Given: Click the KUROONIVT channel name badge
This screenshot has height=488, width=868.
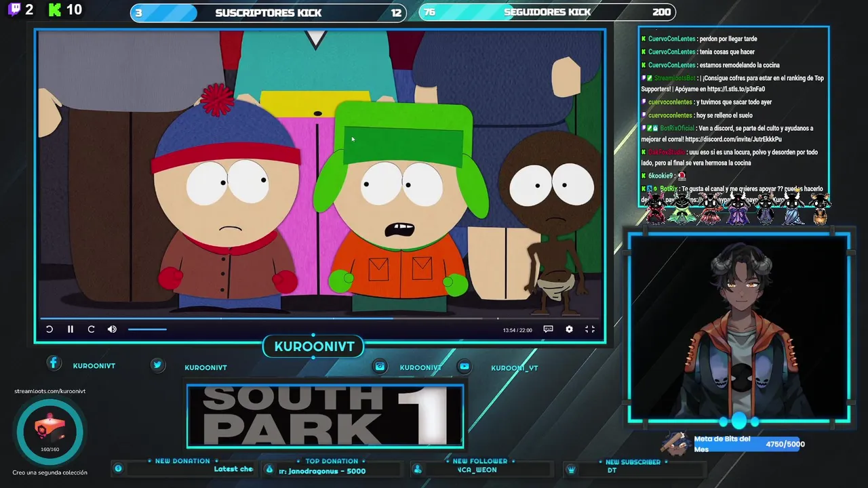Looking at the screenshot, I should (x=314, y=346).
